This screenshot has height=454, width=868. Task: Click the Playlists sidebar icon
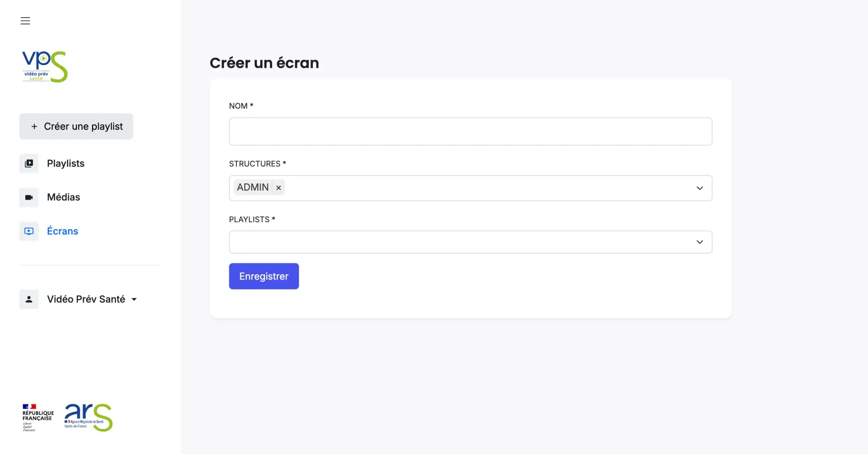pyautogui.click(x=29, y=164)
